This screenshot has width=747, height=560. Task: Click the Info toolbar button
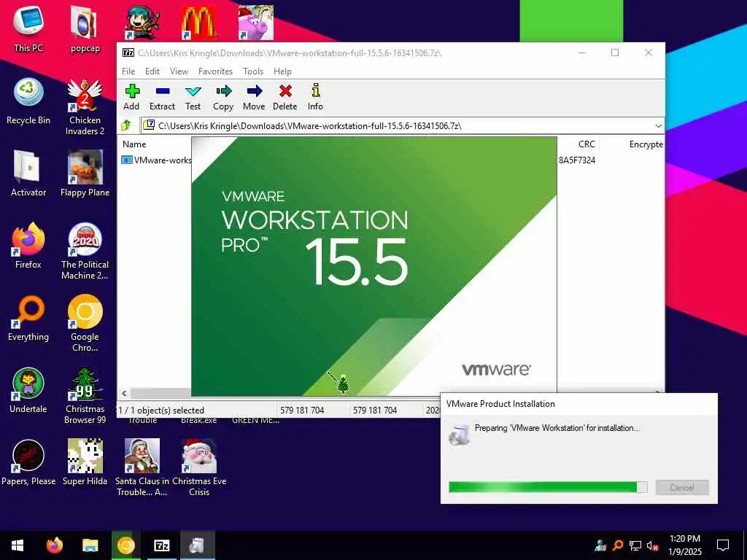pyautogui.click(x=315, y=97)
